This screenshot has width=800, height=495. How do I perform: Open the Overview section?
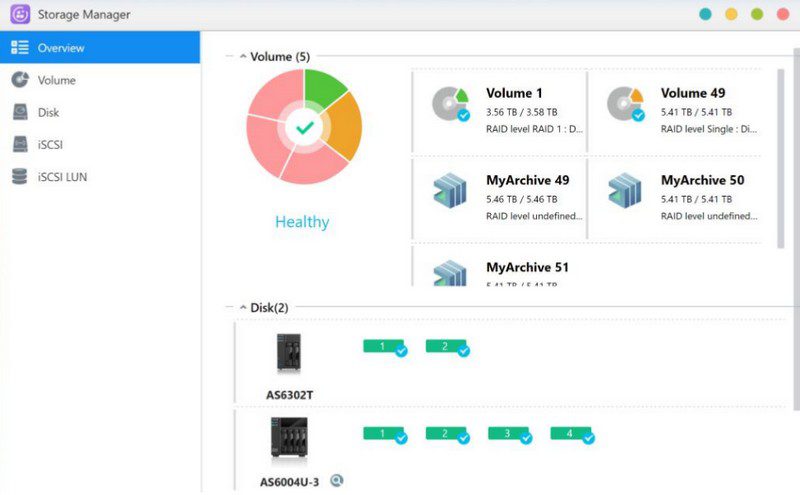point(100,47)
